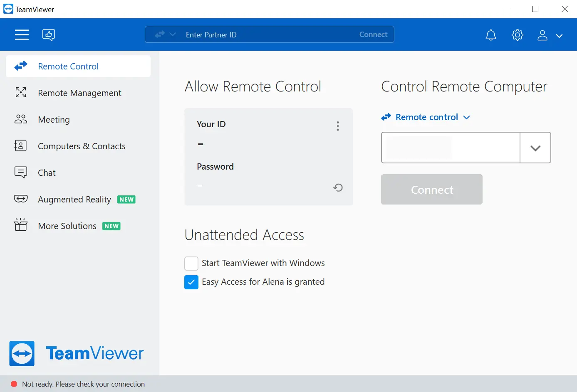Screen dimensions: 577x392
Task: Select the Remote Control tab
Action: pyautogui.click(x=78, y=66)
